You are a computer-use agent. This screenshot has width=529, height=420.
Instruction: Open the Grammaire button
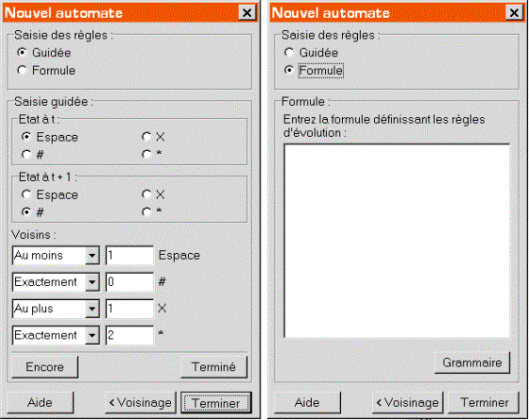[x=472, y=362]
